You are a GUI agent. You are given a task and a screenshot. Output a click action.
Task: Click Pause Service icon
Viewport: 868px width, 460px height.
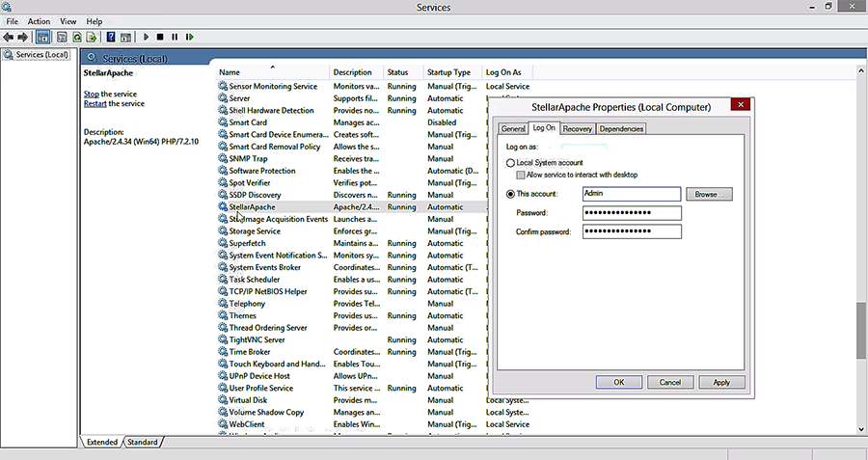(x=175, y=37)
